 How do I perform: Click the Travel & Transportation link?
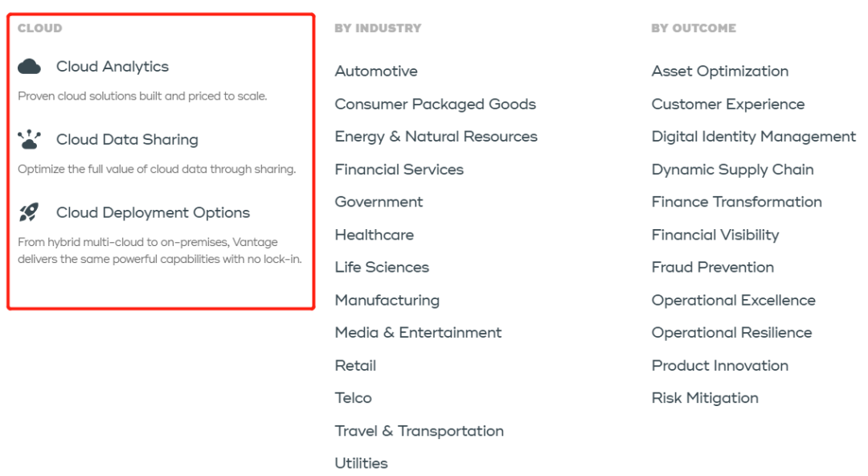419,431
